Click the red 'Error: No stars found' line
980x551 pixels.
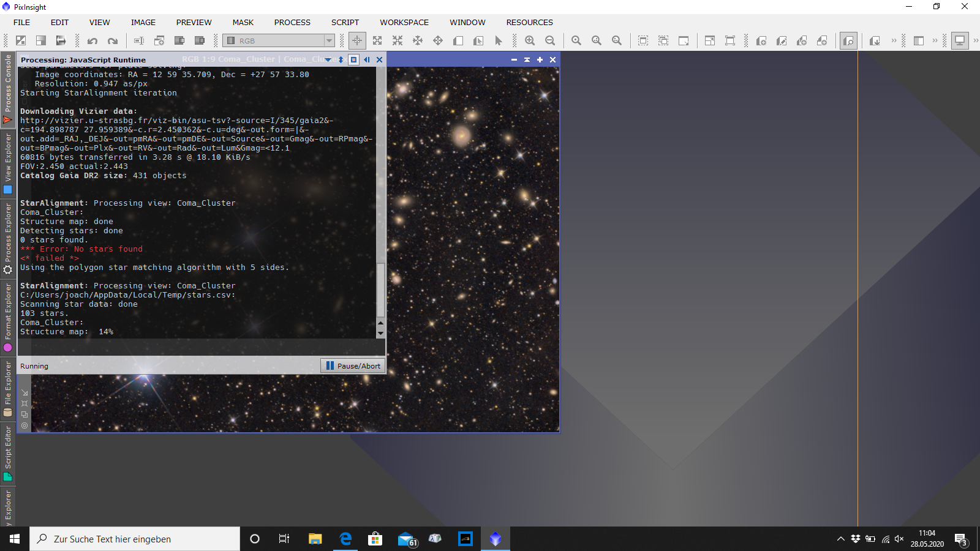pyautogui.click(x=81, y=249)
